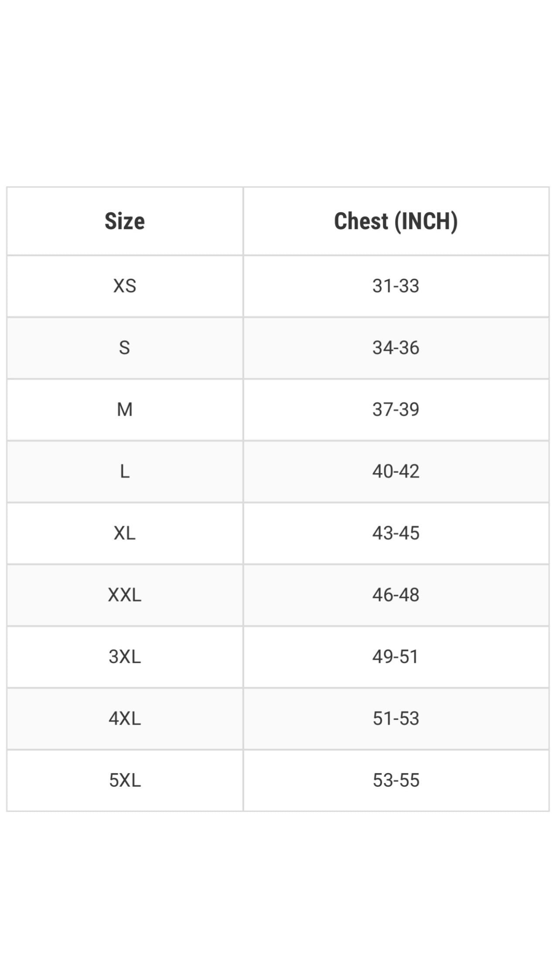Select the L size cell
This screenshot has width=560, height=966.
[x=125, y=471]
